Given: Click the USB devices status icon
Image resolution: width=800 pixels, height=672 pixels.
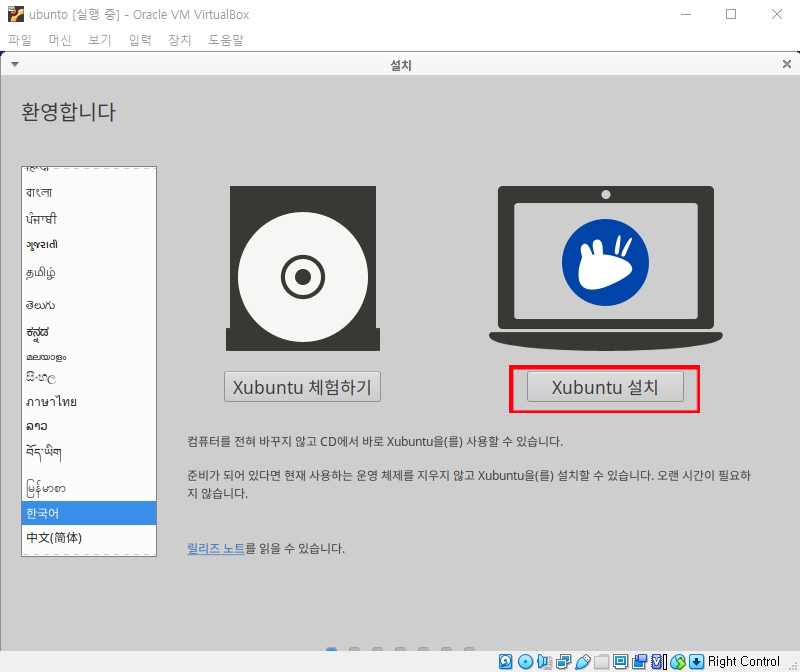Looking at the screenshot, I should [583, 662].
